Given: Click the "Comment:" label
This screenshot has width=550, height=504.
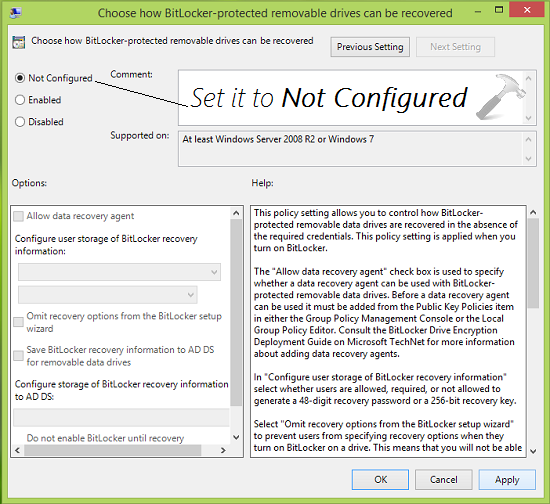Looking at the screenshot, I should click(x=132, y=74).
